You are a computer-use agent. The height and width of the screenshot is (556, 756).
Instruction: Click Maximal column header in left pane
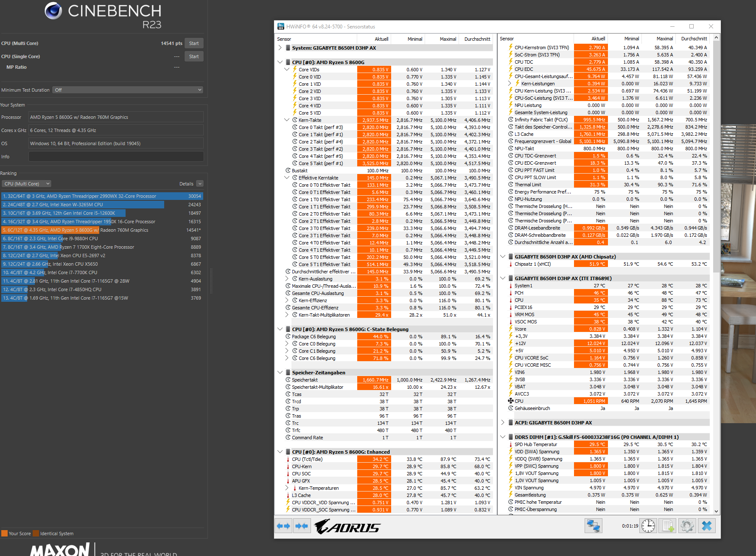442,39
